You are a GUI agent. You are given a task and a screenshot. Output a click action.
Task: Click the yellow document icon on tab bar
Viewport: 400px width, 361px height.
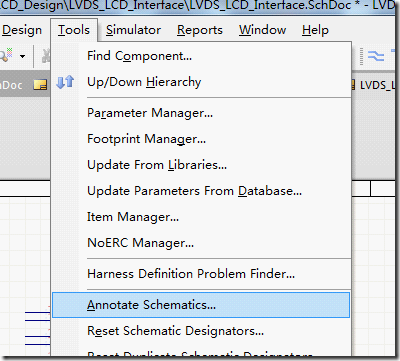tap(40, 85)
